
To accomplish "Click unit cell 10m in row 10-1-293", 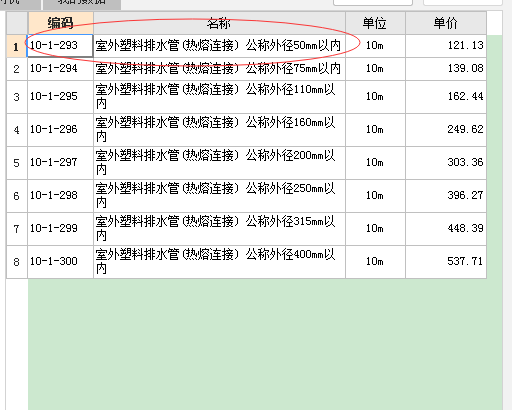I will pos(375,46).
